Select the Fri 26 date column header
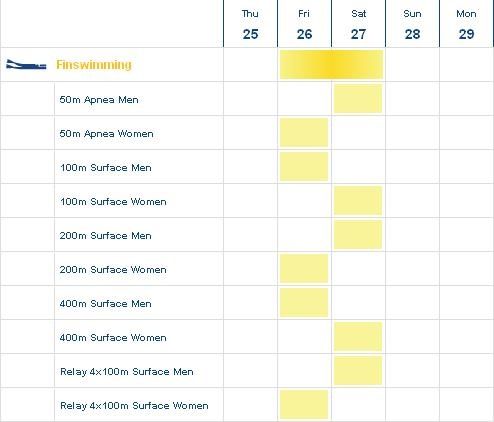Image resolution: width=494 pixels, height=422 pixels. click(304, 24)
